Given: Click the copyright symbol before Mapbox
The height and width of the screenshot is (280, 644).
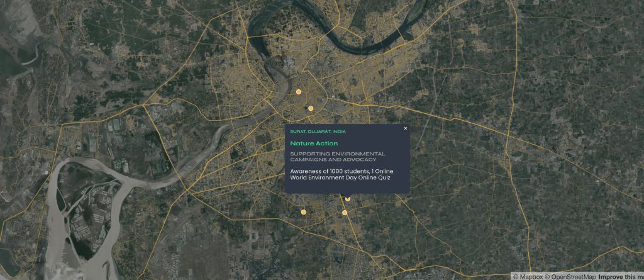Looking at the screenshot, I should pos(516,276).
